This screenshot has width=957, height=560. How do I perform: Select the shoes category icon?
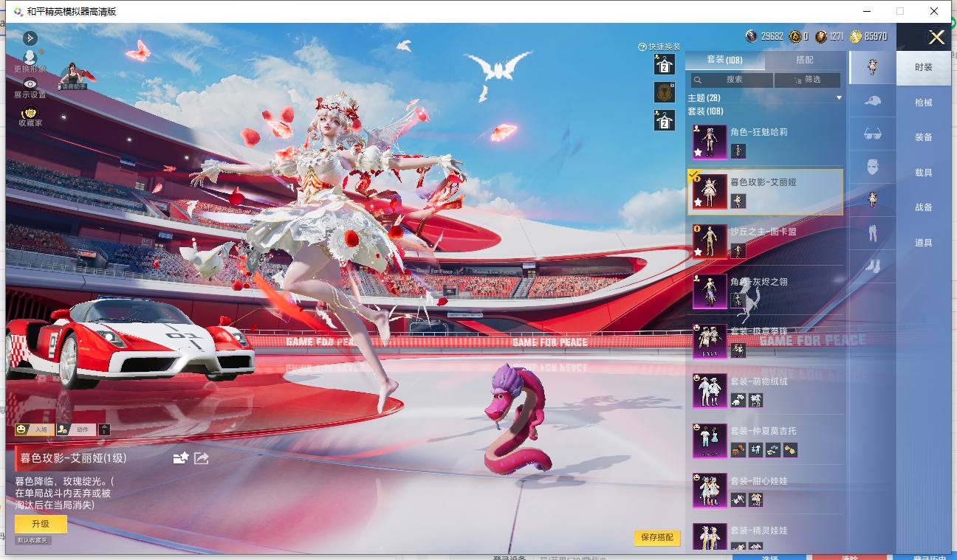point(872,266)
